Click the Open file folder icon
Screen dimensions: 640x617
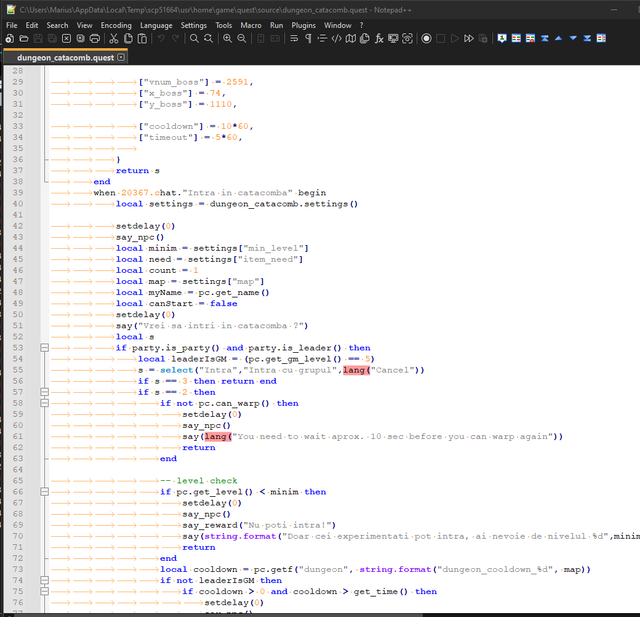(24, 38)
